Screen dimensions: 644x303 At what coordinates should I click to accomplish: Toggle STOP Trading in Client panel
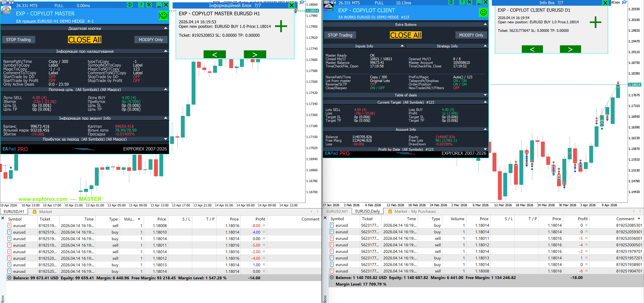tap(340, 35)
